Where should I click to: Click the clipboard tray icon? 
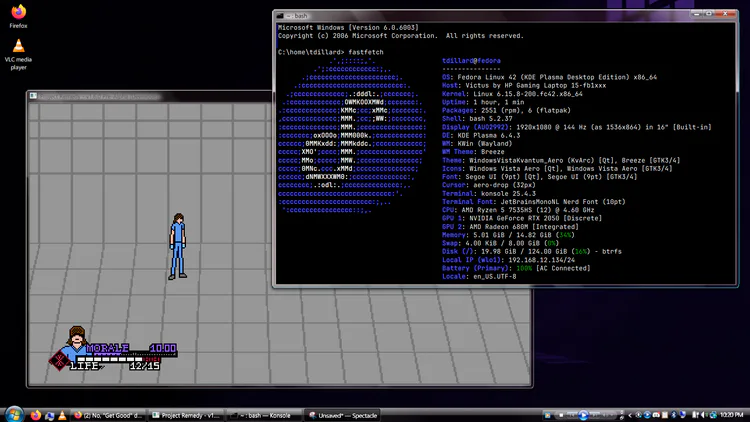pos(665,415)
